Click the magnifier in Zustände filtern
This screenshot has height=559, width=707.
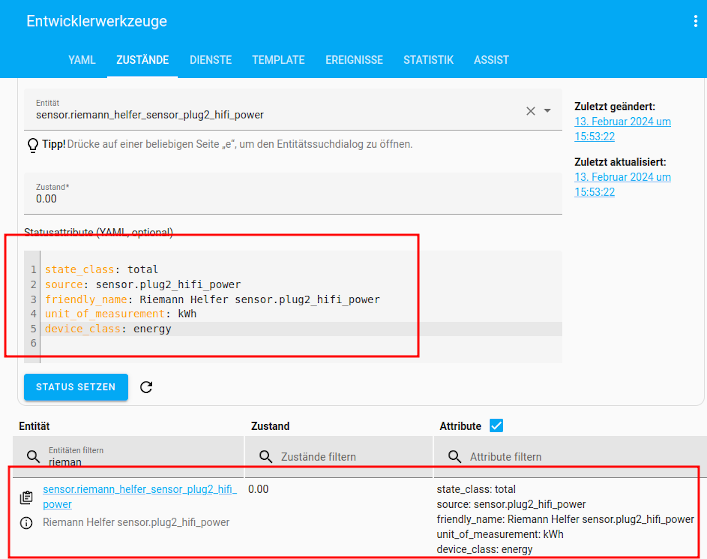266,457
